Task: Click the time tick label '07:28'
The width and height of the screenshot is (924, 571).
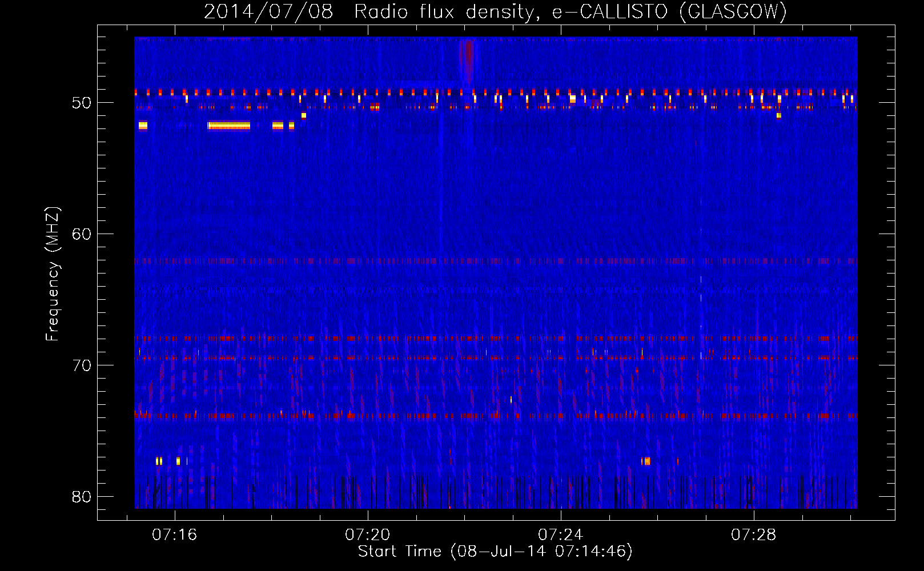Action: 754,534
